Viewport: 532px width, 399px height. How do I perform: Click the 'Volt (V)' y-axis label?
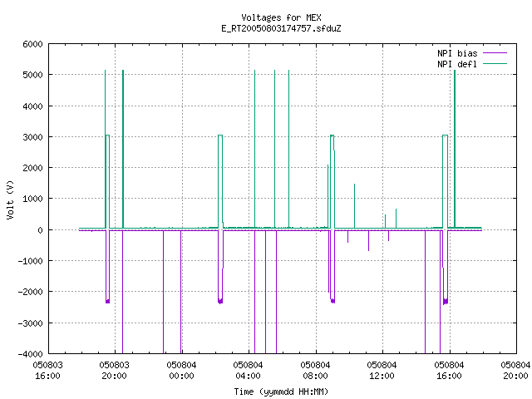(10, 199)
